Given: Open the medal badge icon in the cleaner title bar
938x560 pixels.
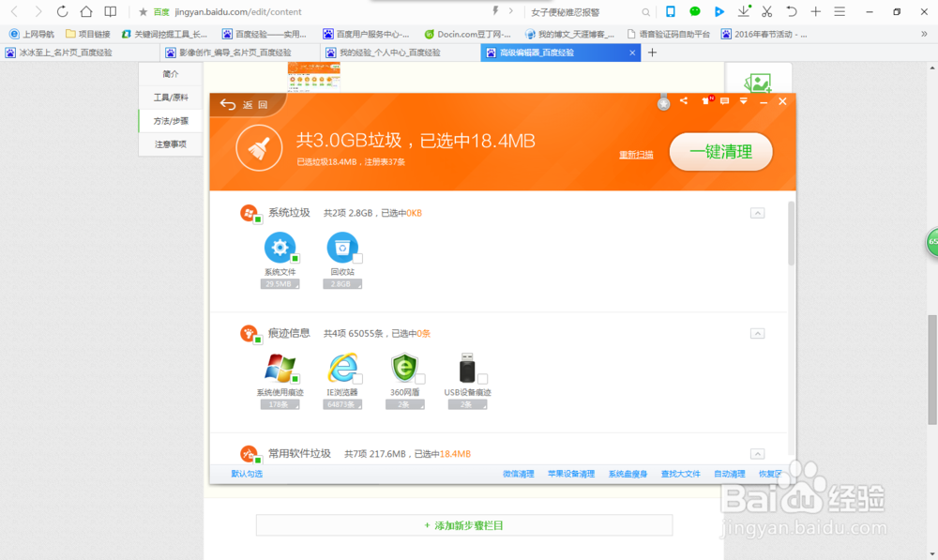Looking at the screenshot, I should (663, 102).
